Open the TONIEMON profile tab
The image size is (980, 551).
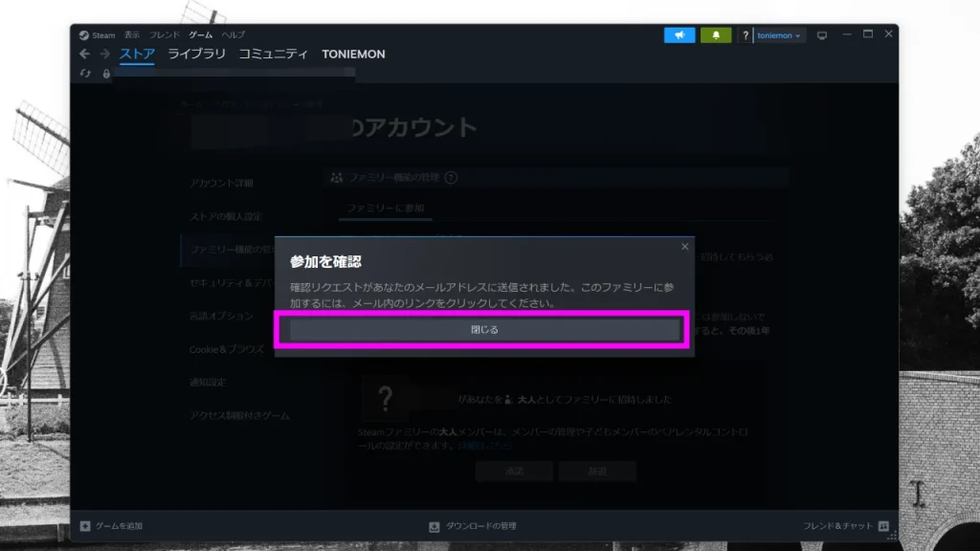click(353, 55)
